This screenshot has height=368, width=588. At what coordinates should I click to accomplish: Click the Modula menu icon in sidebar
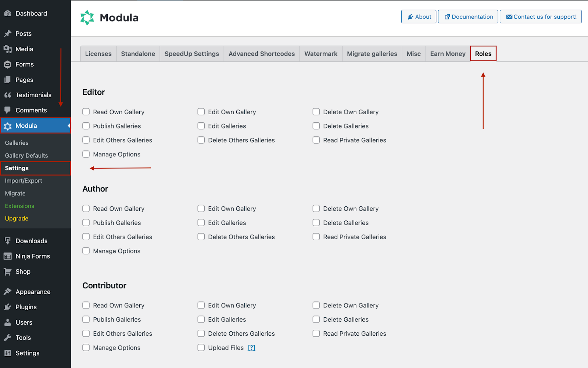(x=8, y=126)
